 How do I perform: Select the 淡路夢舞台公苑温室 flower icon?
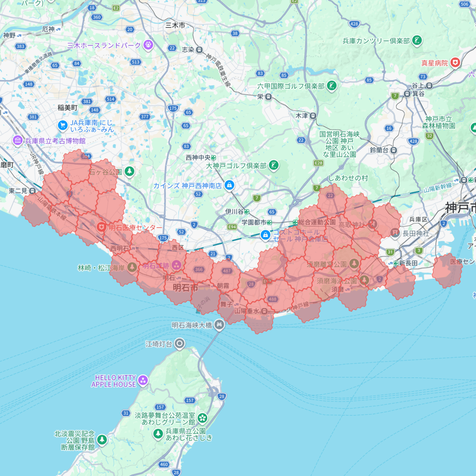(x=202, y=418)
